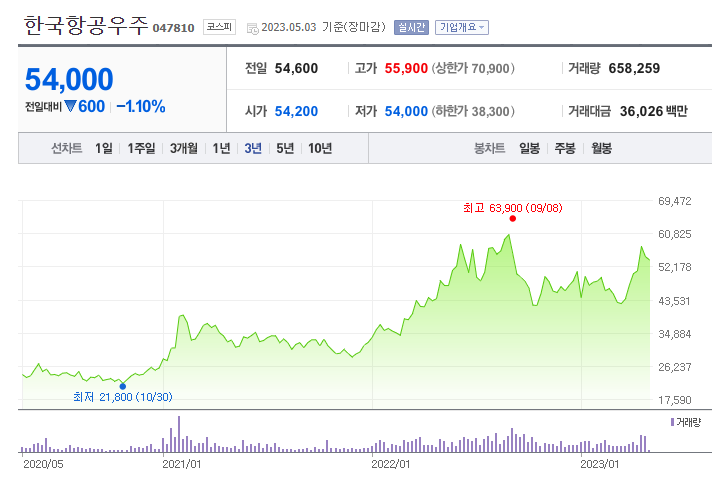Click the 69,472 y-axis label
This screenshot has width=712, height=484.
coord(675,201)
